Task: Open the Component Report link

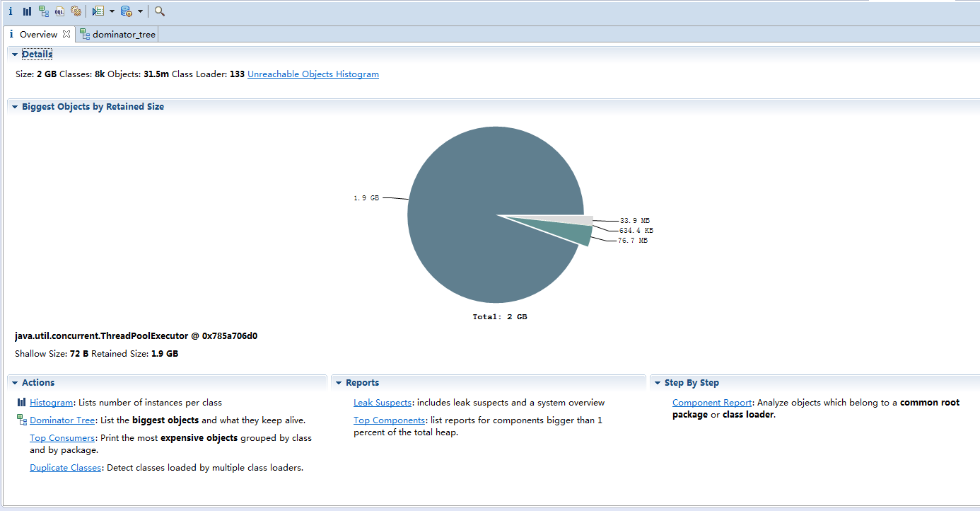Action: point(713,403)
